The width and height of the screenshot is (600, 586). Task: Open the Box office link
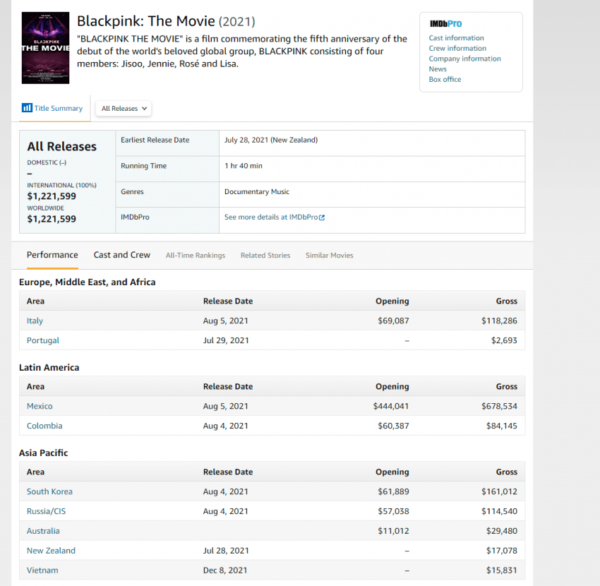[x=445, y=79]
